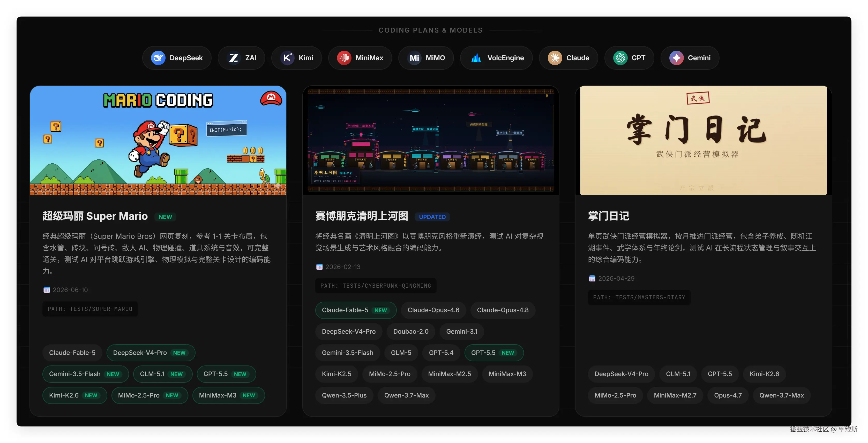The image size is (868, 443).
Task: Select Claude-Fable-5 NEW in the cyberpunk card
Action: click(x=356, y=310)
